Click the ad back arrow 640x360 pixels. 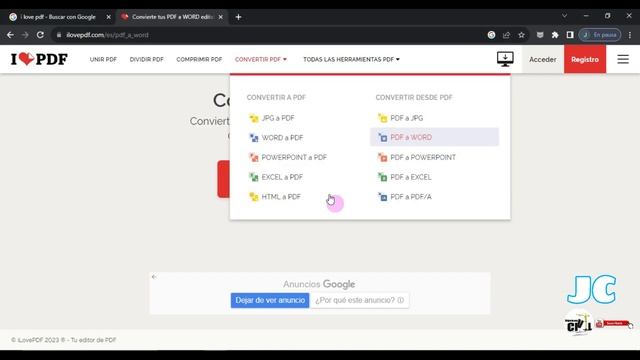pos(154,277)
